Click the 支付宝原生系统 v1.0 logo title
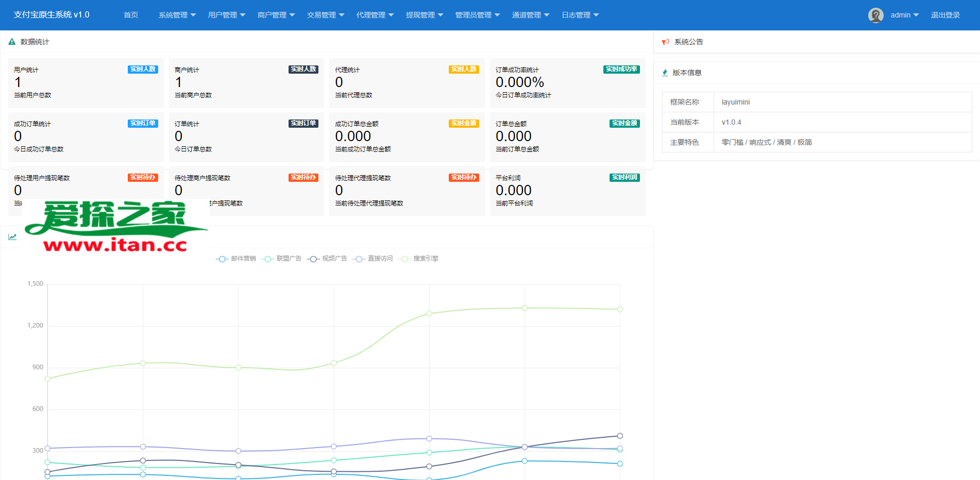The height and width of the screenshot is (480, 980). 52,15
